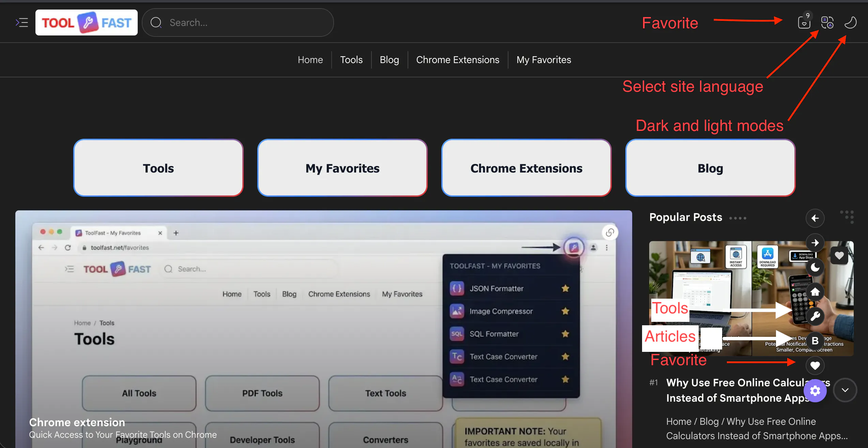Toggle dark mode with the header moon icon
Viewport: 868px width, 448px height.
pyautogui.click(x=851, y=23)
